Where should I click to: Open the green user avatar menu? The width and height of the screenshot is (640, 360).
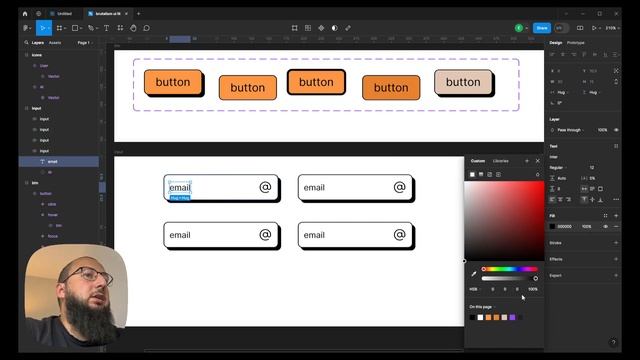[519, 28]
